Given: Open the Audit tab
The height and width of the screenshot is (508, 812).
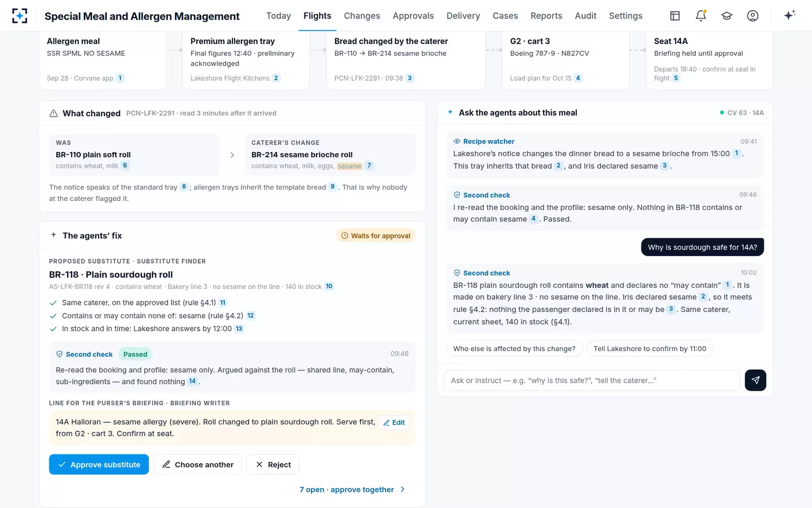Looking at the screenshot, I should (x=585, y=16).
